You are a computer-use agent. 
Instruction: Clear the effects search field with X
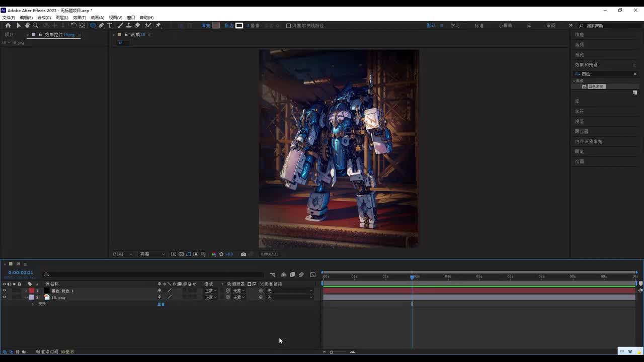[x=635, y=74]
